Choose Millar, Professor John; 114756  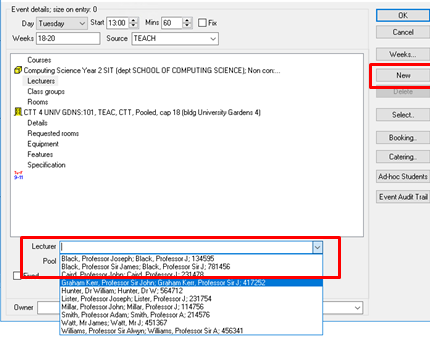click(x=191, y=307)
